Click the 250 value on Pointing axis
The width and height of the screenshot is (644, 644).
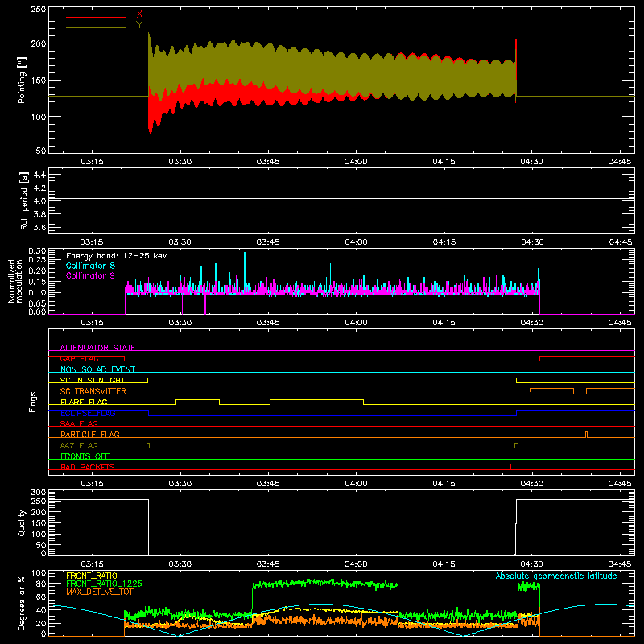(39, 10)
